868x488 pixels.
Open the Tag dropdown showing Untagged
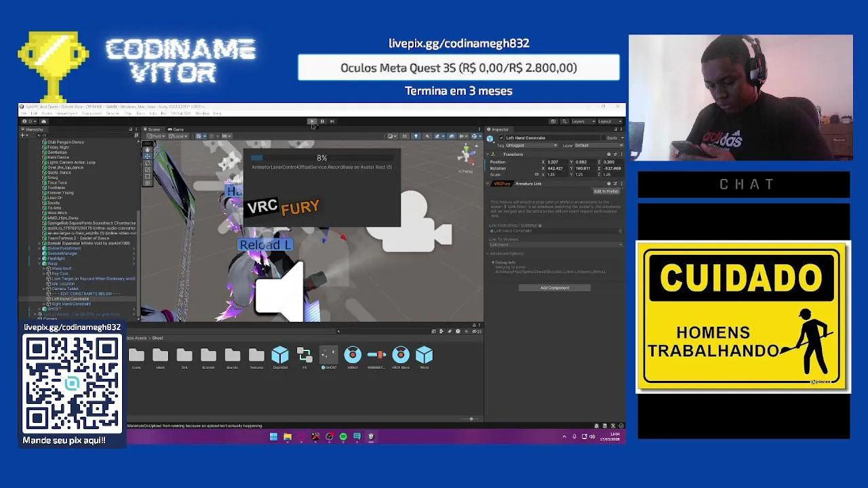tap(532, 145)
